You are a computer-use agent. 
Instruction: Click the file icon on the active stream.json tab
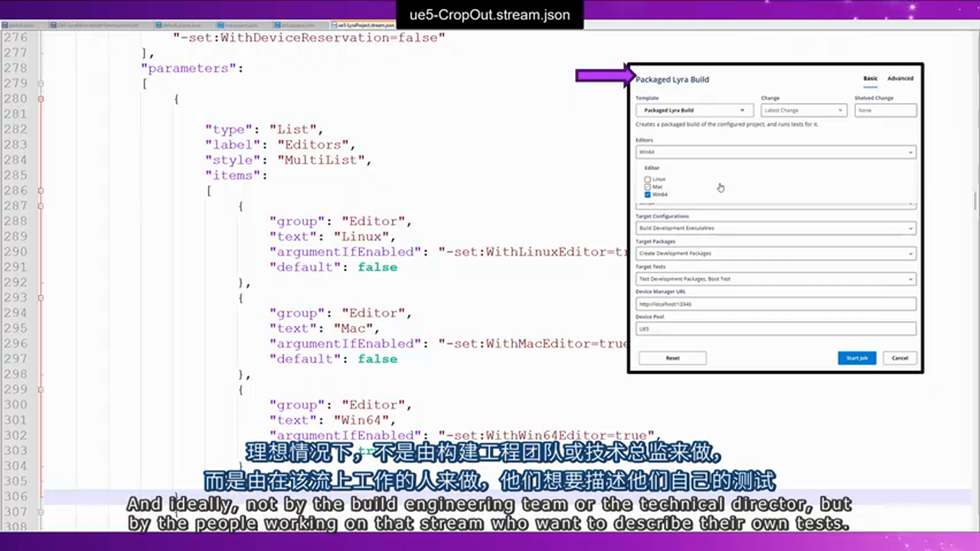pyautogui.click(x=53, y=24)
